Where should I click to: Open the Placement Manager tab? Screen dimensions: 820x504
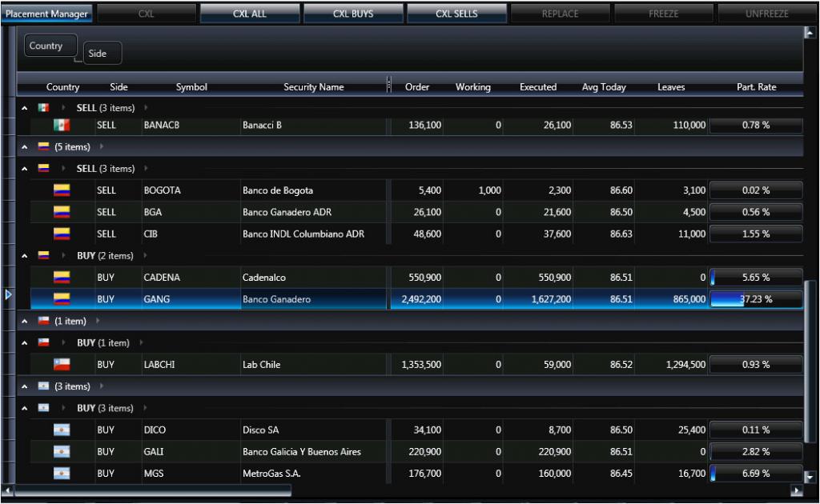47,14
